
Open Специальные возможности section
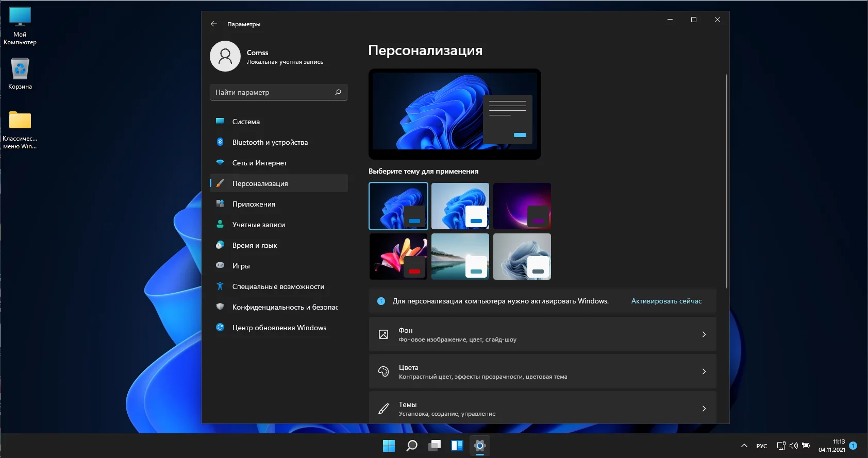(x=278, y=286)
